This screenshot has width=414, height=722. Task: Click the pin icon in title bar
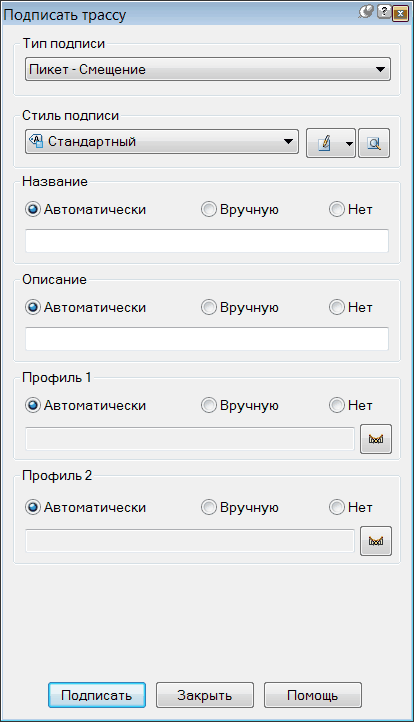click(x=366, y=12)
